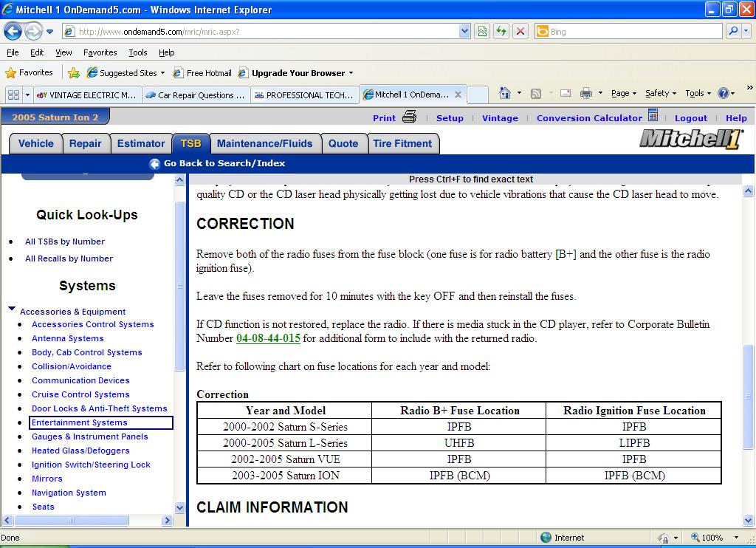Click the search magnifier button
This screenshot has height=548, width=756.
click(x=733, y=31)
